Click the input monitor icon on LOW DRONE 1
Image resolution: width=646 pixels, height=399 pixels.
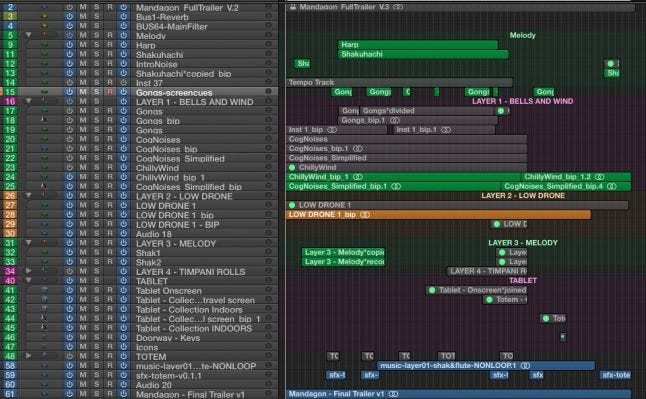point(123,205)
